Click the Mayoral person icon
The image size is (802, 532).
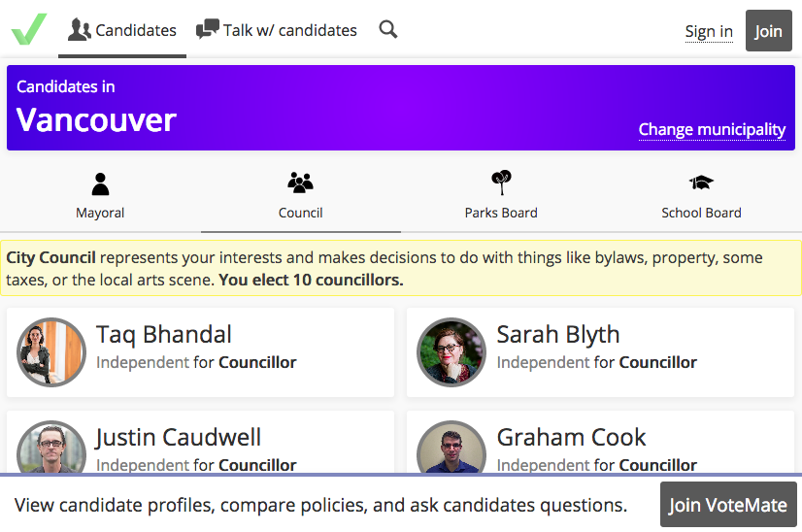pos(100,183)
